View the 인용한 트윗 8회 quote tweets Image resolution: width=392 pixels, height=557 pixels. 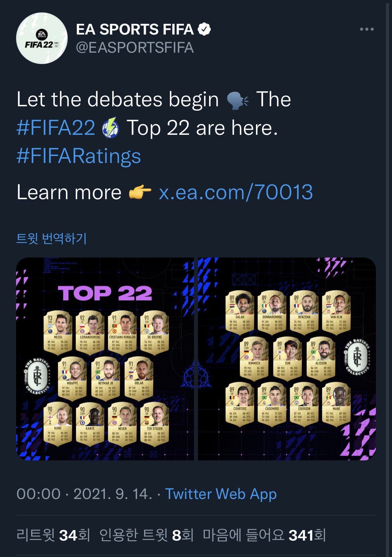(146, 535)
